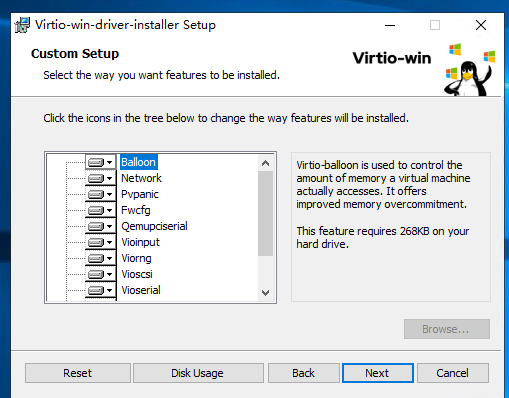
Task: Select the Qemupciserial feature in the tree
Action: 154,226
